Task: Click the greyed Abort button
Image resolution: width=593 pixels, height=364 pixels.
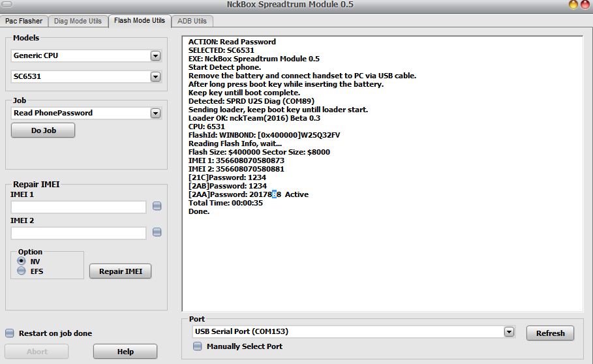Action: click(37, 352)
